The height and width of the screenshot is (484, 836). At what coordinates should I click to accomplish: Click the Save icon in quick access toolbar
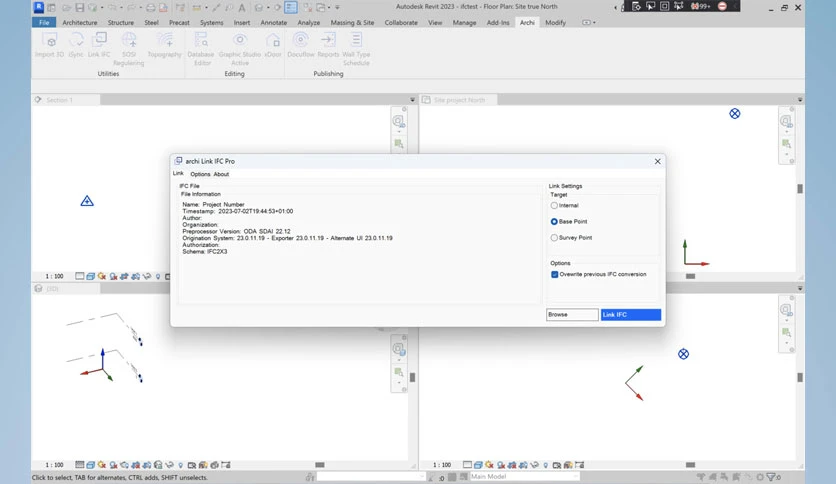(x=79, y=7)
